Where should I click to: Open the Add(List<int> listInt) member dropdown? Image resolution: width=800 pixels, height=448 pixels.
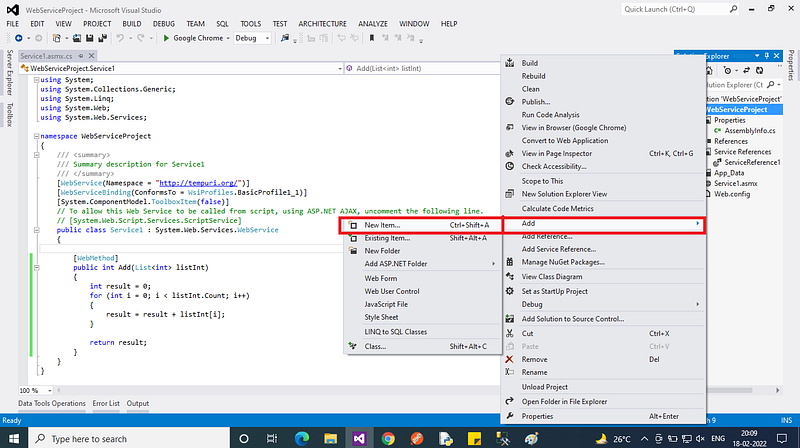[422, 68]
